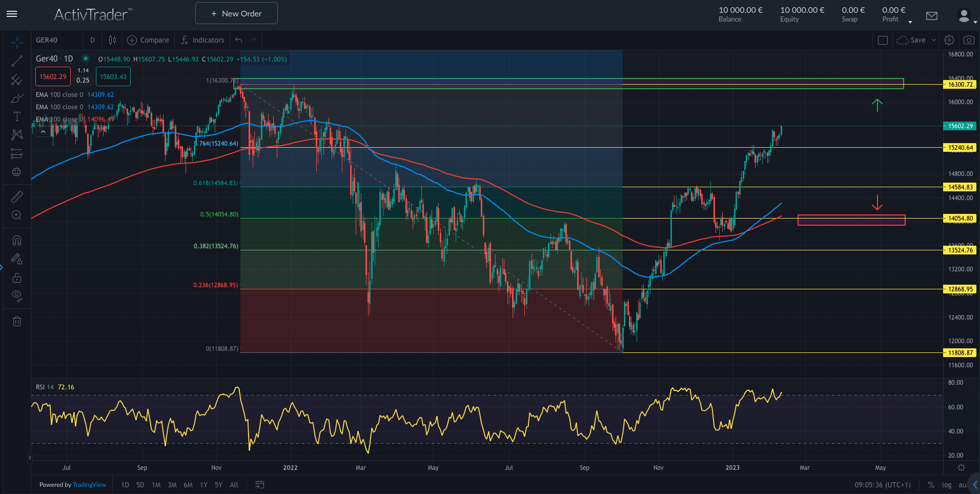Screen dimensions: 980x494
Task: Select the text annotation tool
Action: pyautogui.click(x=17, y=116)
